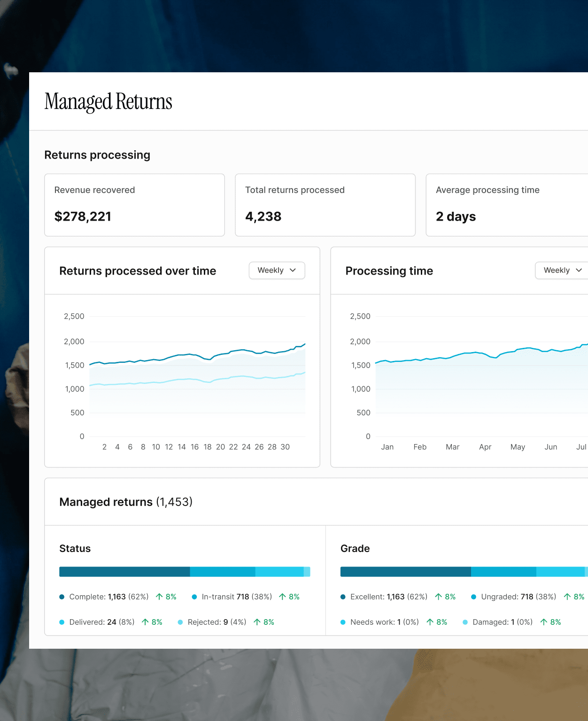Click the Needs work: 1 (0%) label
The image size is (588, 721).
click(x=385, y=622)
